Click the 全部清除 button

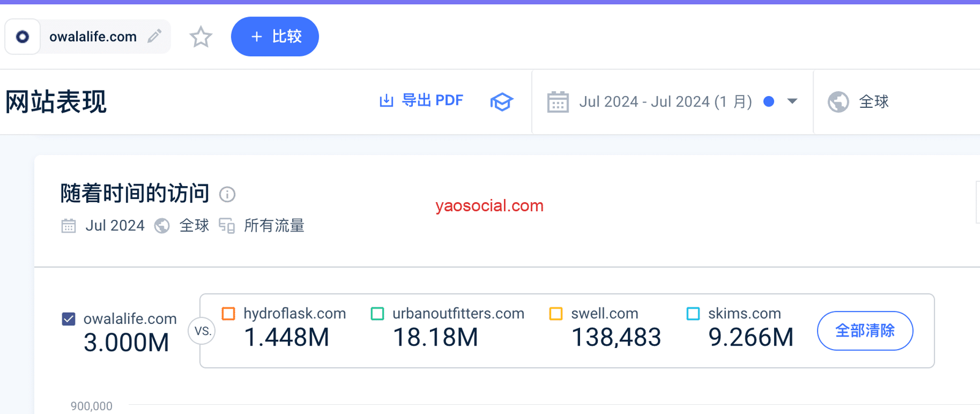click(865, 331)
